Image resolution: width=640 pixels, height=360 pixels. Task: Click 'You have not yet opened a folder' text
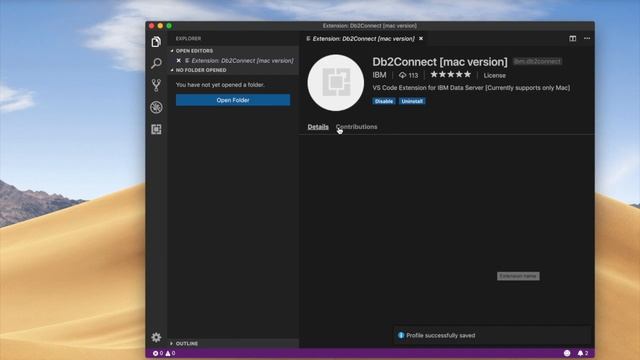pos(220,85)
